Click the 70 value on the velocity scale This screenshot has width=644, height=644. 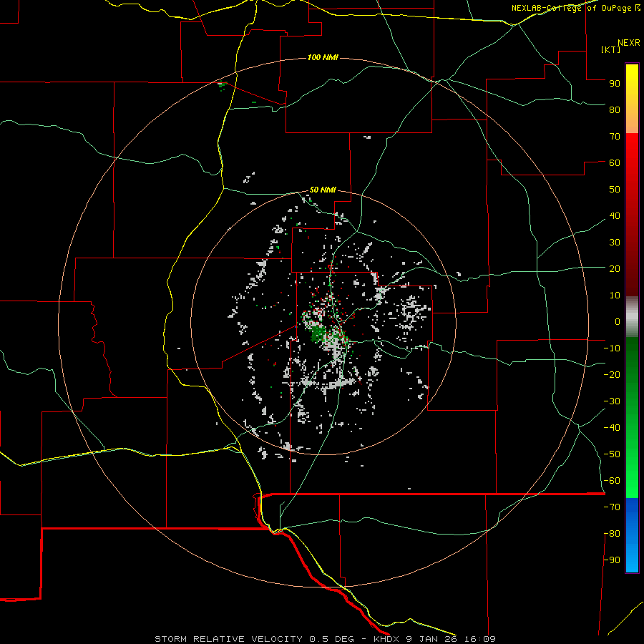[x=615, y=137]
